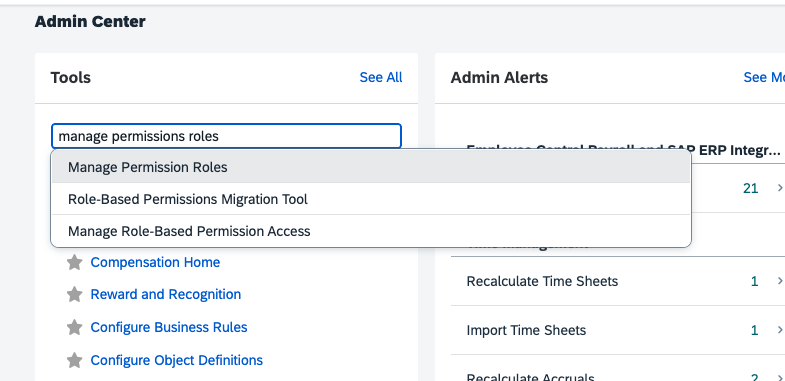
Task: Toggle favorite star for Configure Object Definitions
Action: coord(75,360)
